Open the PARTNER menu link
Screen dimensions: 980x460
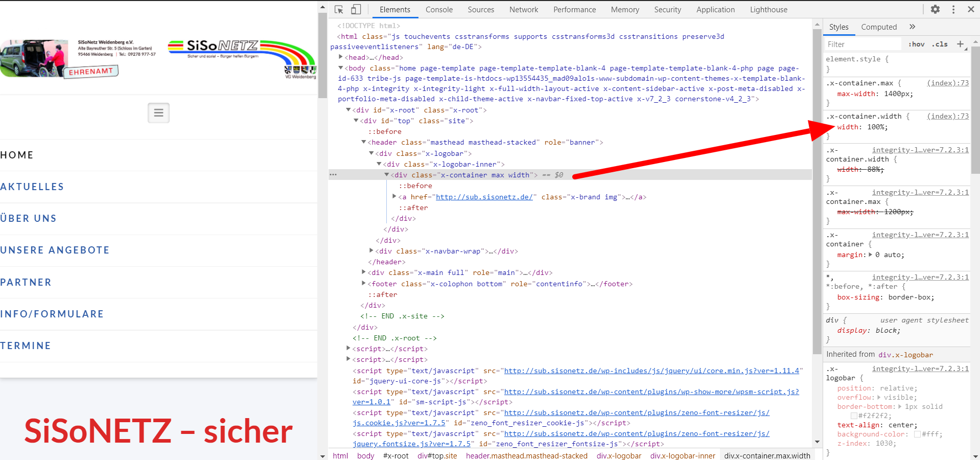(x=26, y=282)
